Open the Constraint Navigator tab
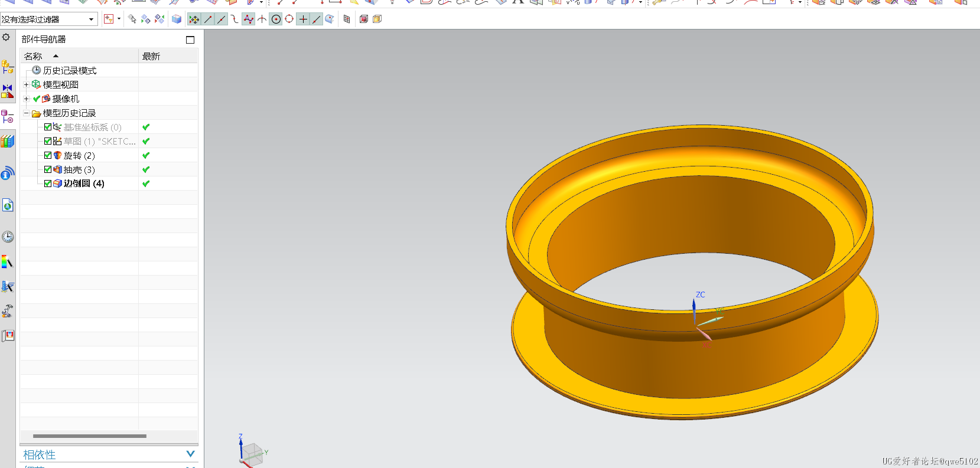This screenshot has height=468, width=980. coord(7,91)
